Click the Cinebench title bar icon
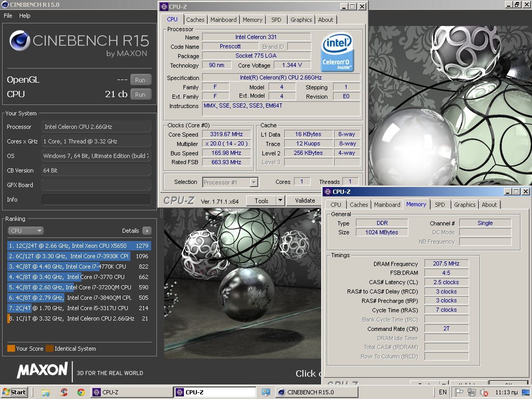This screenshot has width=532, height=399. click(x=5, y=5)
